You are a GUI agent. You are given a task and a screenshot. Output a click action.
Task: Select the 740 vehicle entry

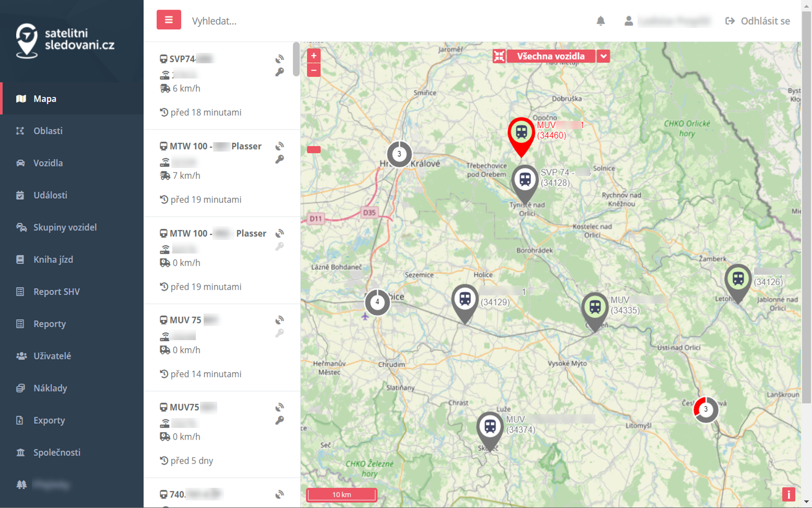coord(222,493)
